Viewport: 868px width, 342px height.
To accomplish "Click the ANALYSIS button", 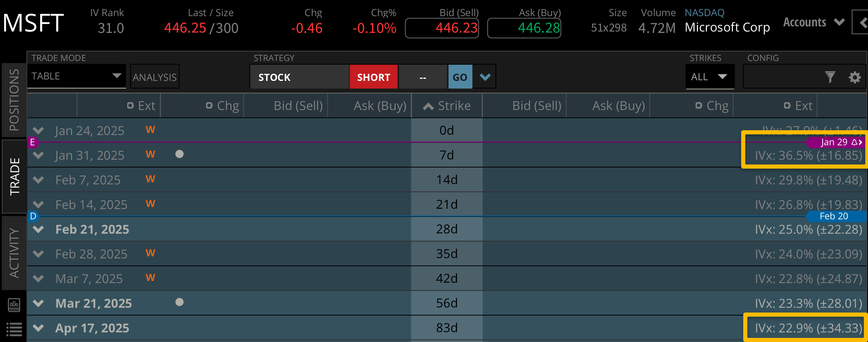I will pyautogui.click(x=155, y=77).
